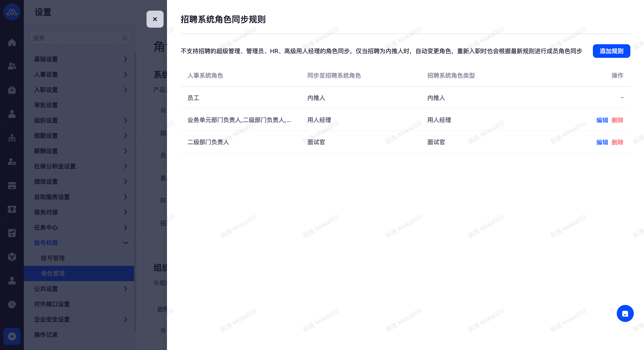The height and width of the screenshot is (350, 644).
Task: Click 添加规则 button
Action: 611,51
